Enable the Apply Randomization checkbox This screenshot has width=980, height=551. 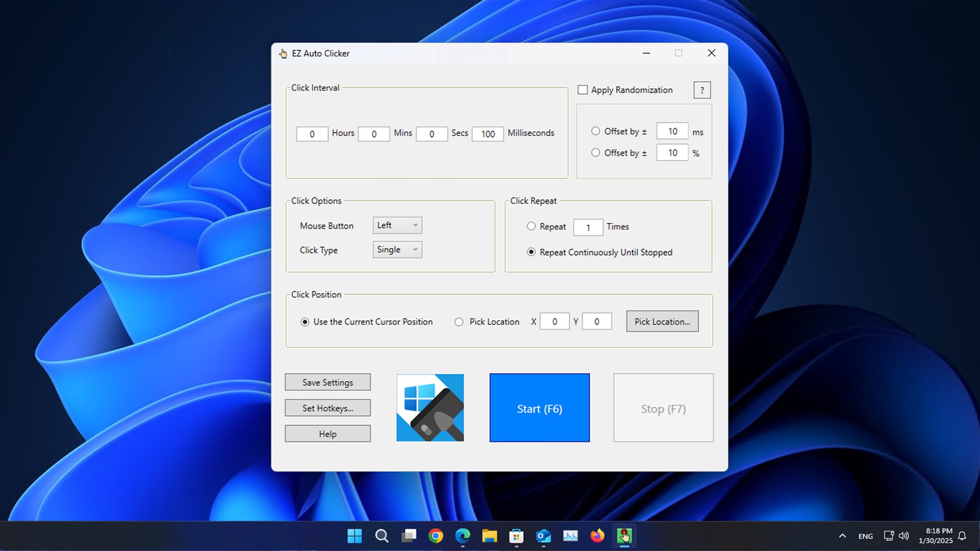pos(583,90)
